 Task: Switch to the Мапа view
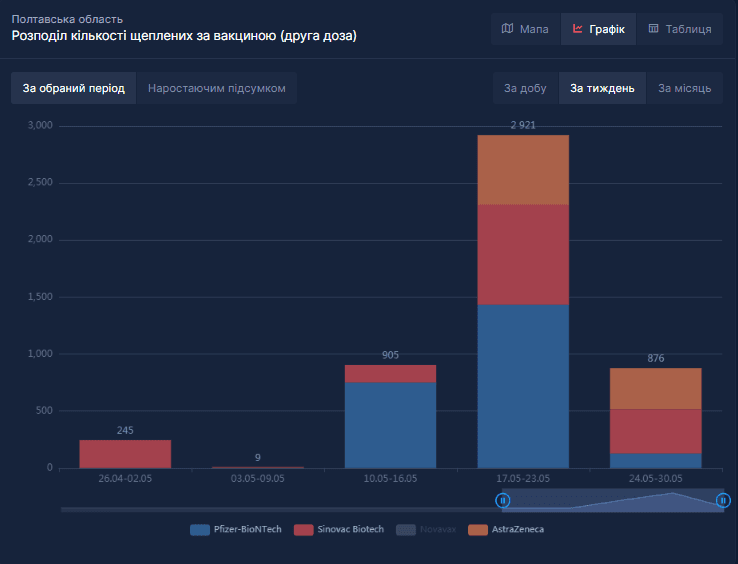pyautogui.click(x=526, y=29)
